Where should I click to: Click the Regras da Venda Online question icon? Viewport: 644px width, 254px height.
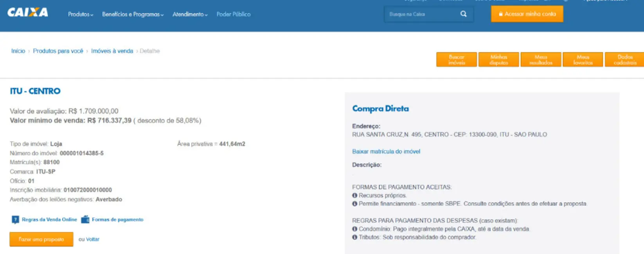point(15,220)
